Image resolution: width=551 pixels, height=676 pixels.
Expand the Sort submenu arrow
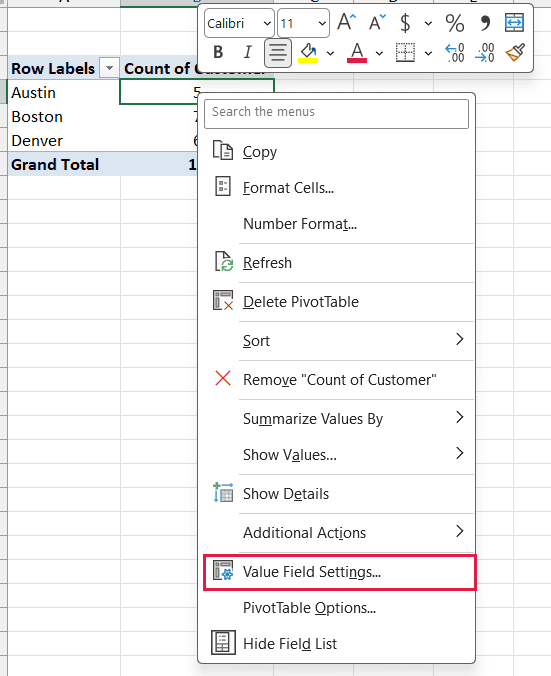[460, 339]
